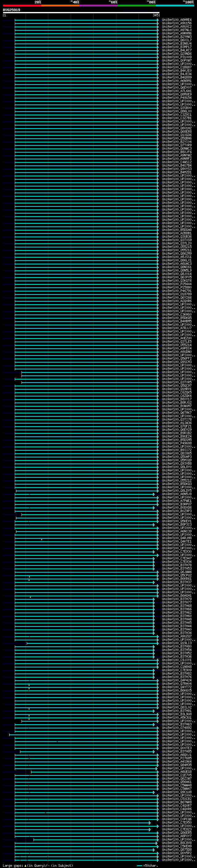
Task: Select hit UniRef100_C6ZQK5
Action: 177,392
